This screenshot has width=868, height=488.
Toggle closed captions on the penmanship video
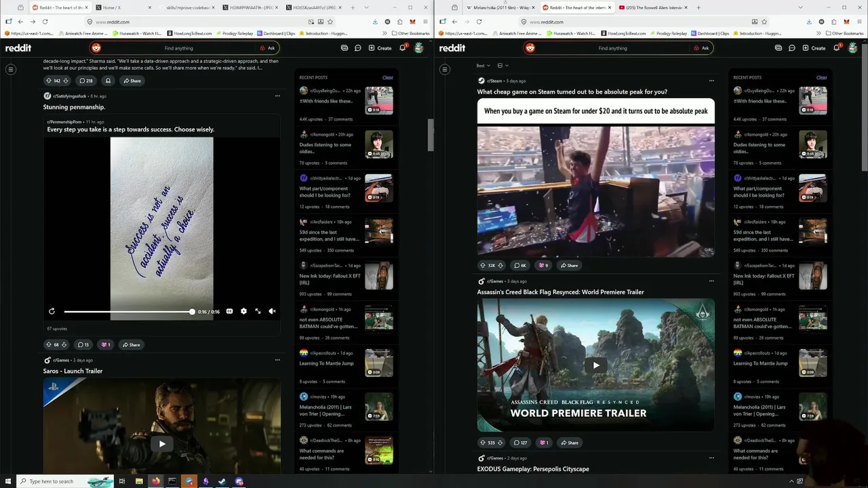coord(229,311)
